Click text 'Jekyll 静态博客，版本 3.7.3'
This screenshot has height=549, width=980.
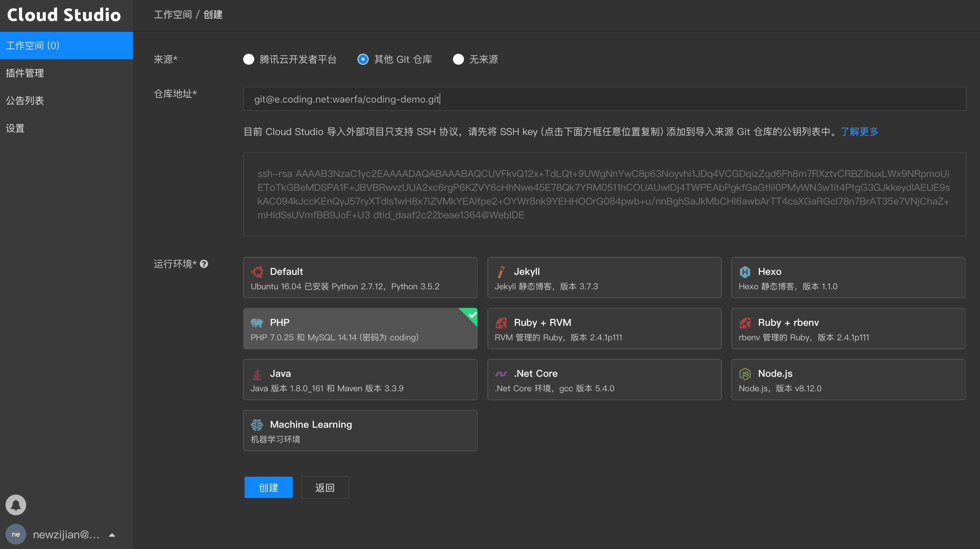546,287
